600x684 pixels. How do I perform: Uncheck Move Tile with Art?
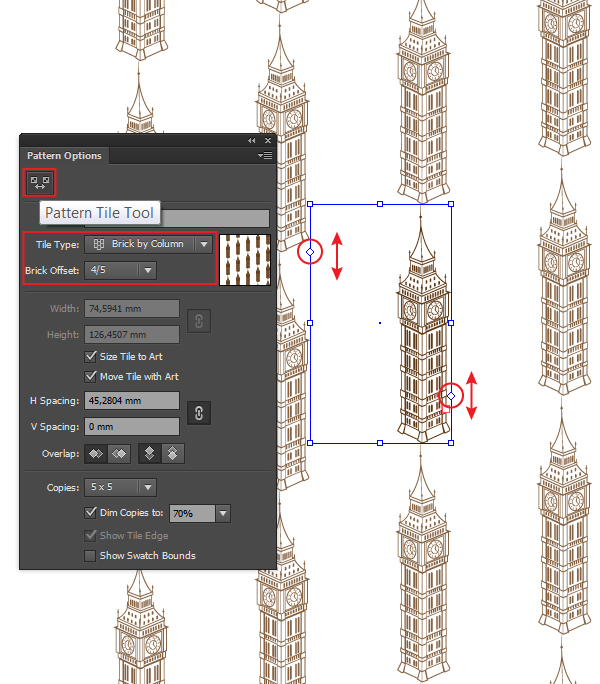pos(90,376)
